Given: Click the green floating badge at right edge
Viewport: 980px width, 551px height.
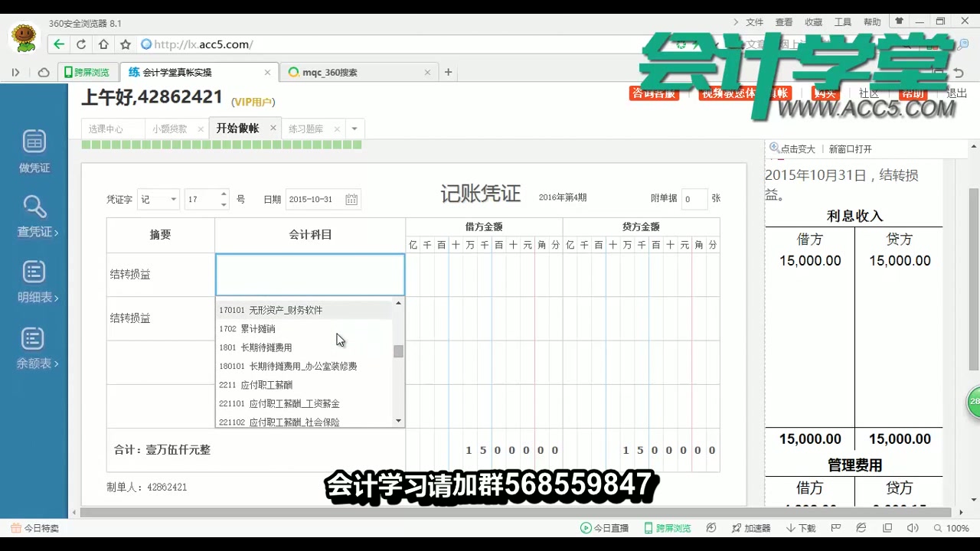Looking at the screenshot, I should (x=973, y=402).
